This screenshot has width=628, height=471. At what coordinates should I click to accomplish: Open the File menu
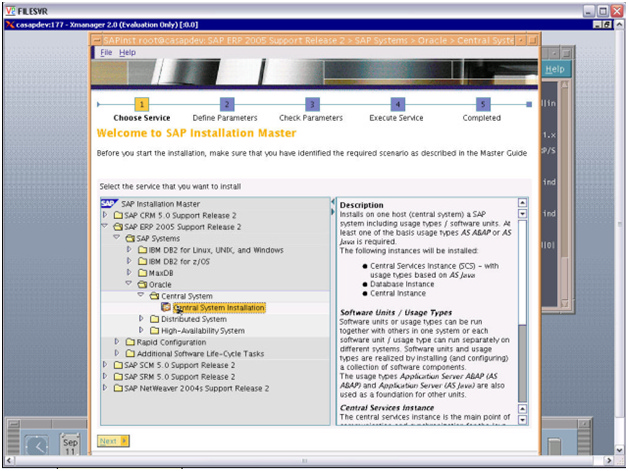pyautogui.click(x=106, y=52)
